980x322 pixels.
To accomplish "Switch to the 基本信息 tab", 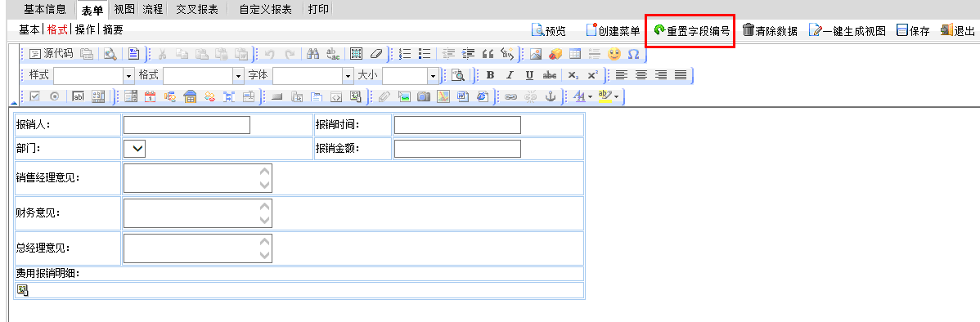I will 45,9.
